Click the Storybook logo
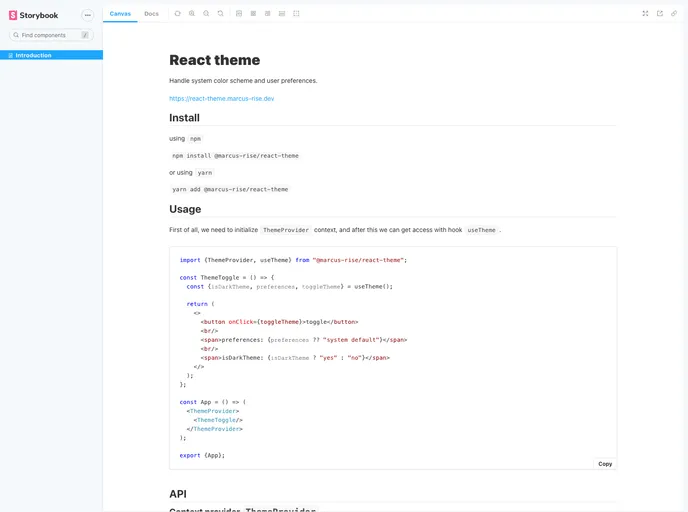The image size is (688, 512). pyautogui.click(x=33, y=15)
